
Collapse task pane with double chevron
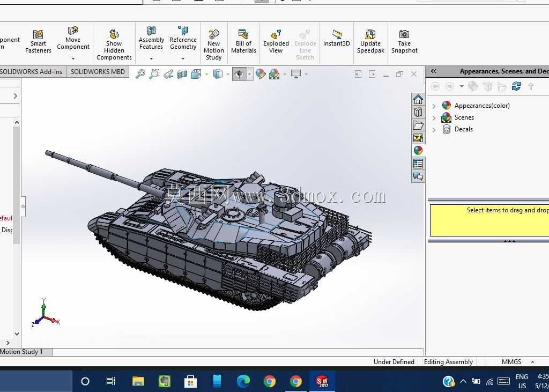pyautogui.click(x=433, y=71)
